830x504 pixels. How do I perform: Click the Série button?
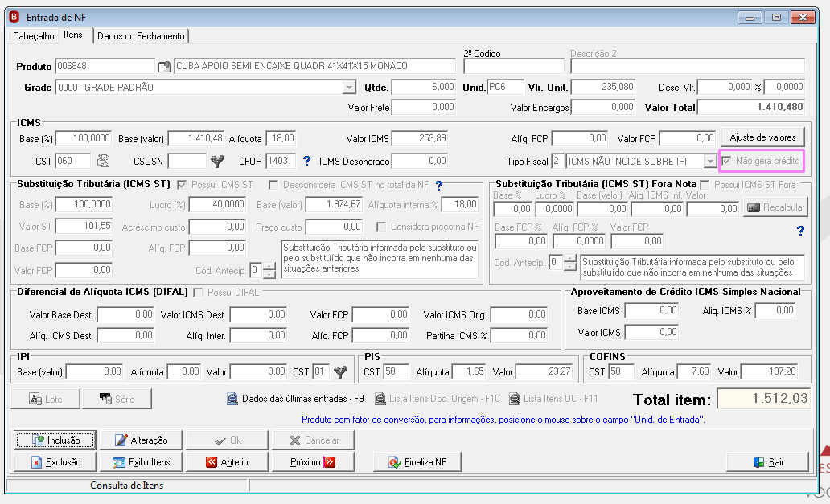tap(117, 400)
